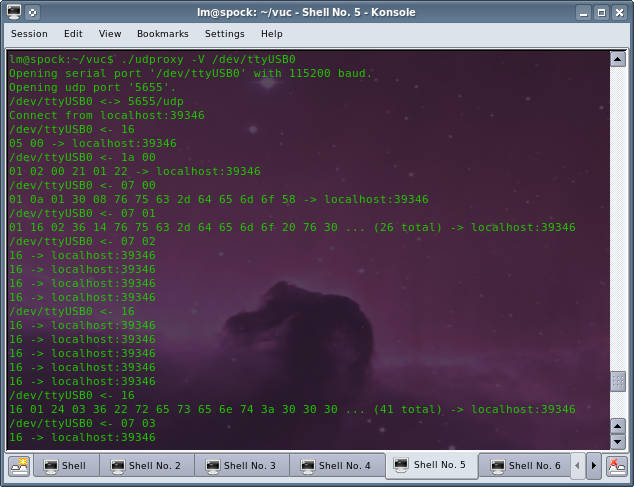Switch to the Shell tab
The image size is (634, 487).
click(66, 466)
